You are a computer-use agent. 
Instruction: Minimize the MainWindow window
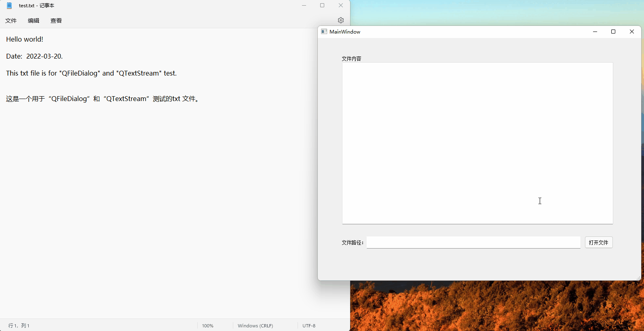(x=595, y=32)
